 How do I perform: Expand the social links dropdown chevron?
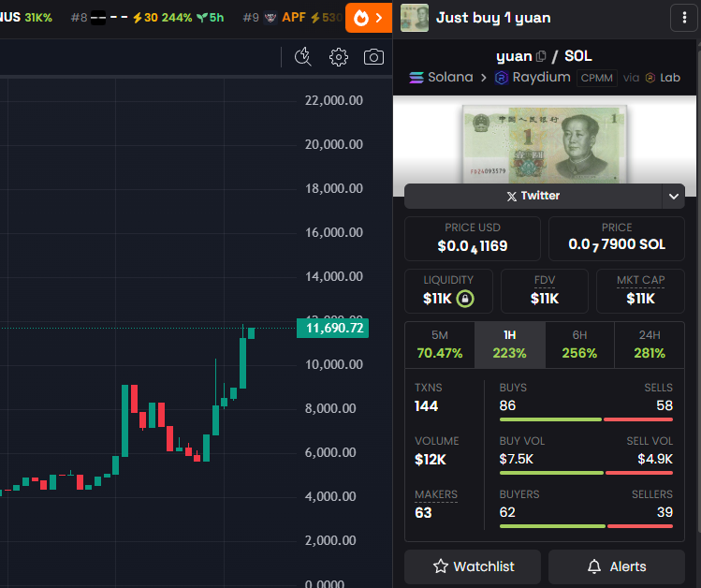click(673, 196)
